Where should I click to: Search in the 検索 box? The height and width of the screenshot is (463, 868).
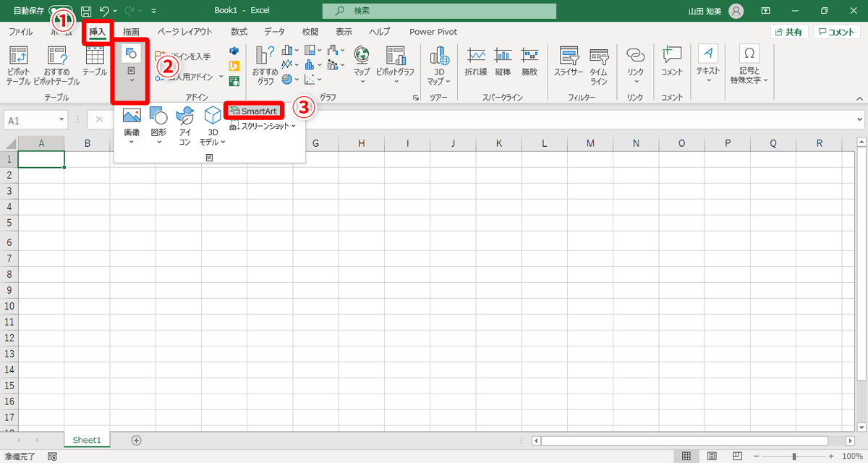pyautogui.click(x=440, y=11)
